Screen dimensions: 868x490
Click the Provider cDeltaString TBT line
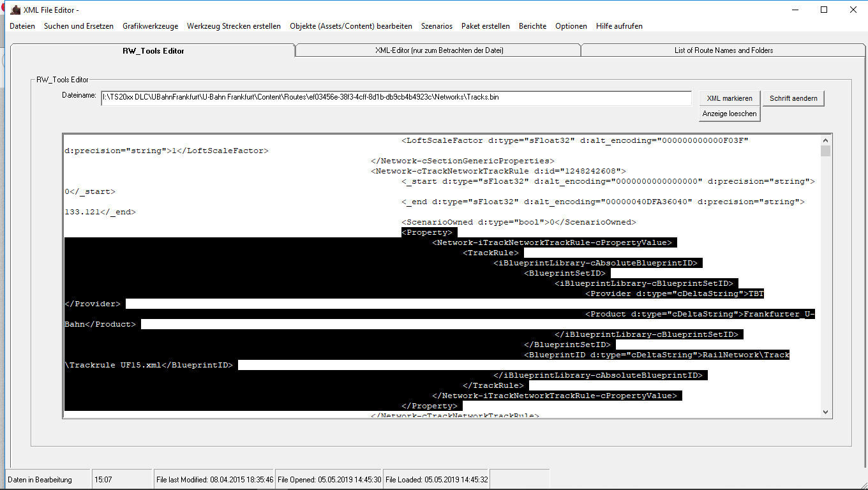(675, 293)
